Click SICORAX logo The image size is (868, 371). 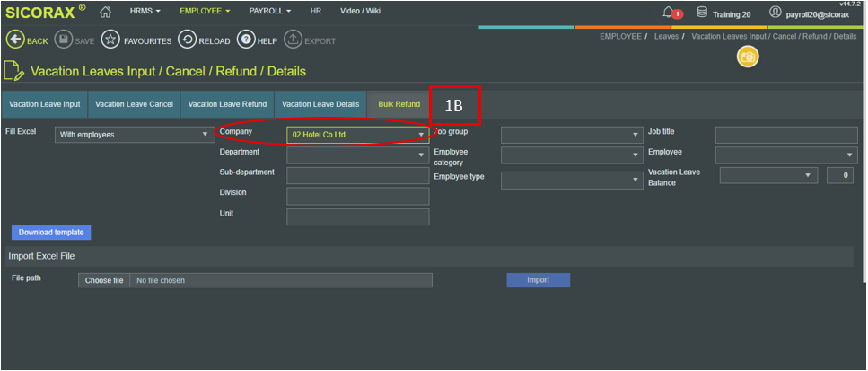coord(46,12)
